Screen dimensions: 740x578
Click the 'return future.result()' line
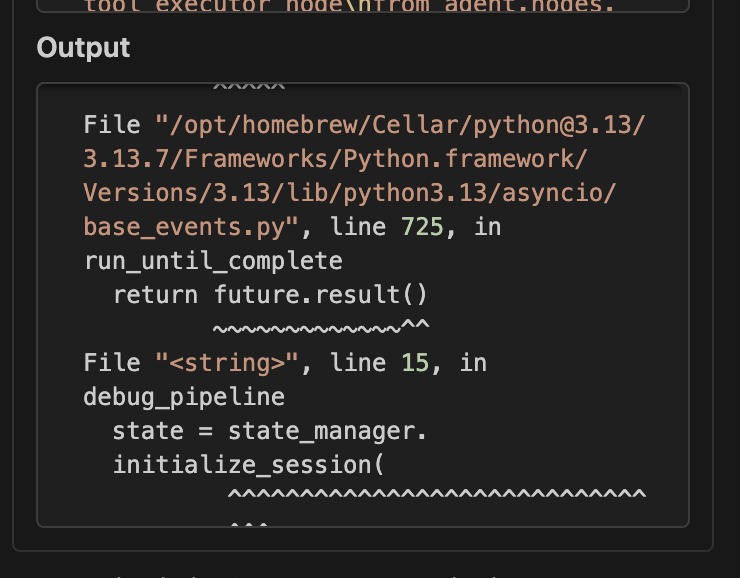click(x=270, y=295)
